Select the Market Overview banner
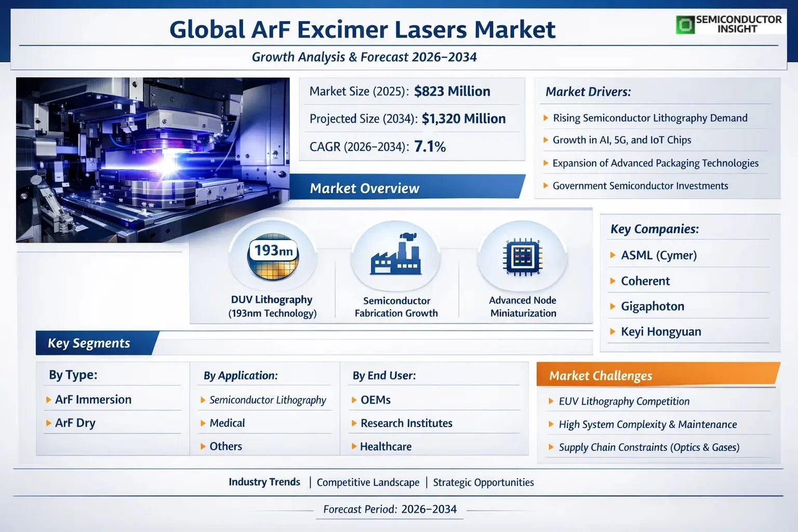 click(x=408, y=188)
